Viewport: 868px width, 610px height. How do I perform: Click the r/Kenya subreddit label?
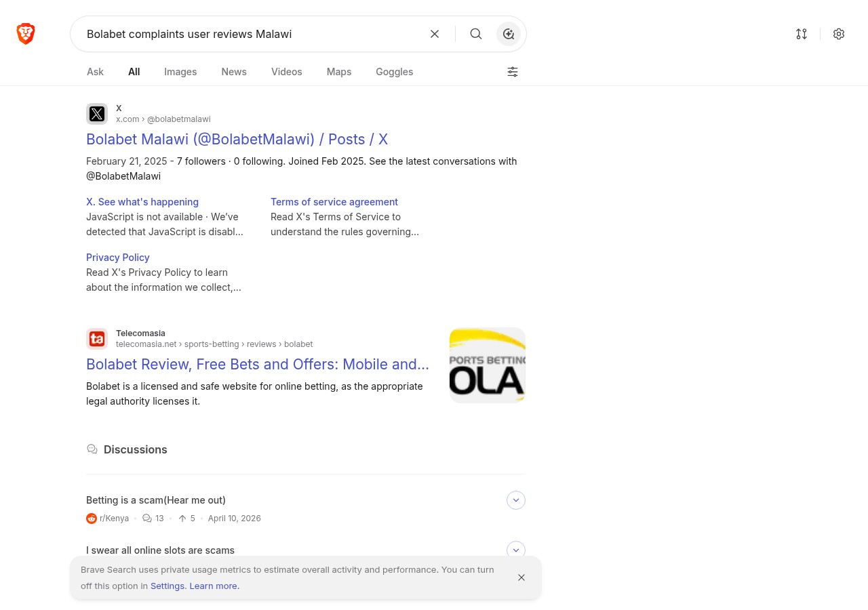(x=114, y=518)
